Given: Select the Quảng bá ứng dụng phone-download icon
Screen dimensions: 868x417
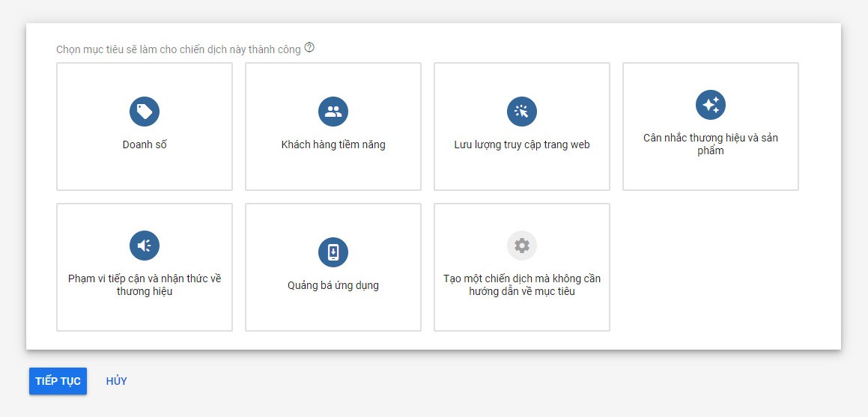Looking at the screenshot, I should 333,252.
